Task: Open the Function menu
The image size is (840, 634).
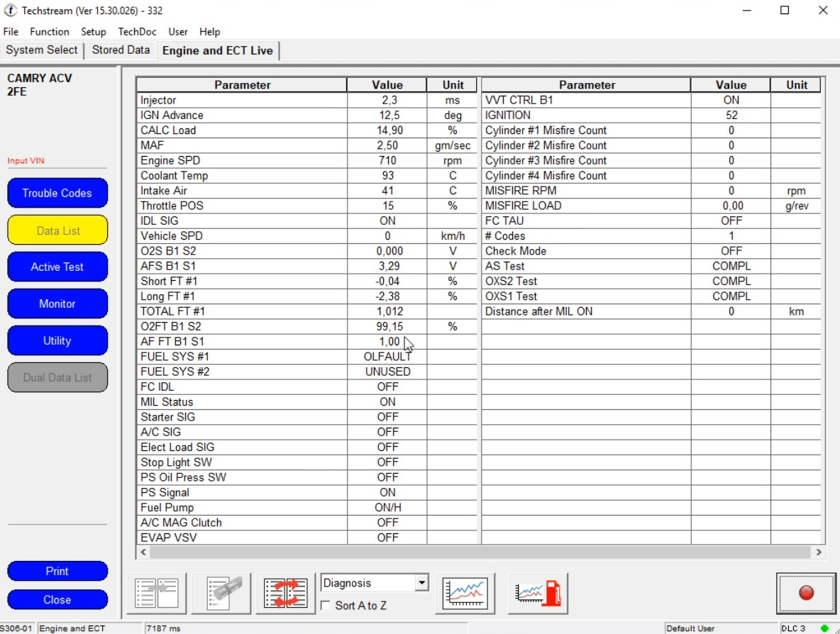Action: click(49, 32)
